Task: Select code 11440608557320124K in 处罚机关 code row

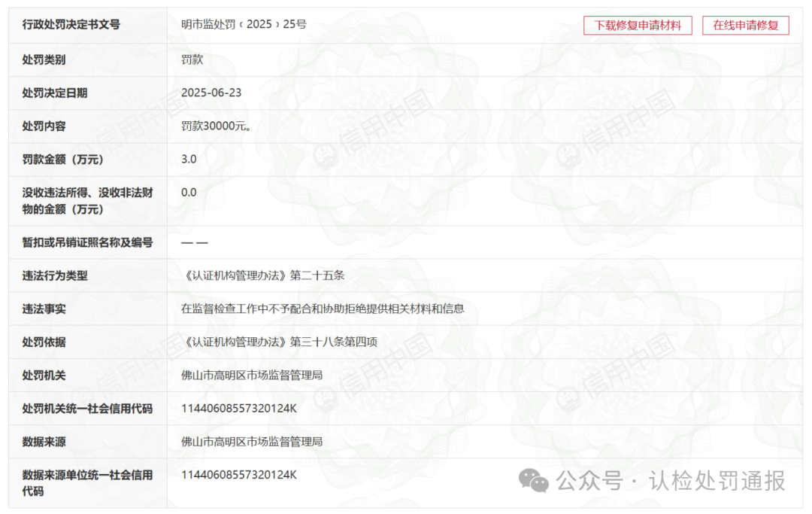Action: tap(239, 409)
